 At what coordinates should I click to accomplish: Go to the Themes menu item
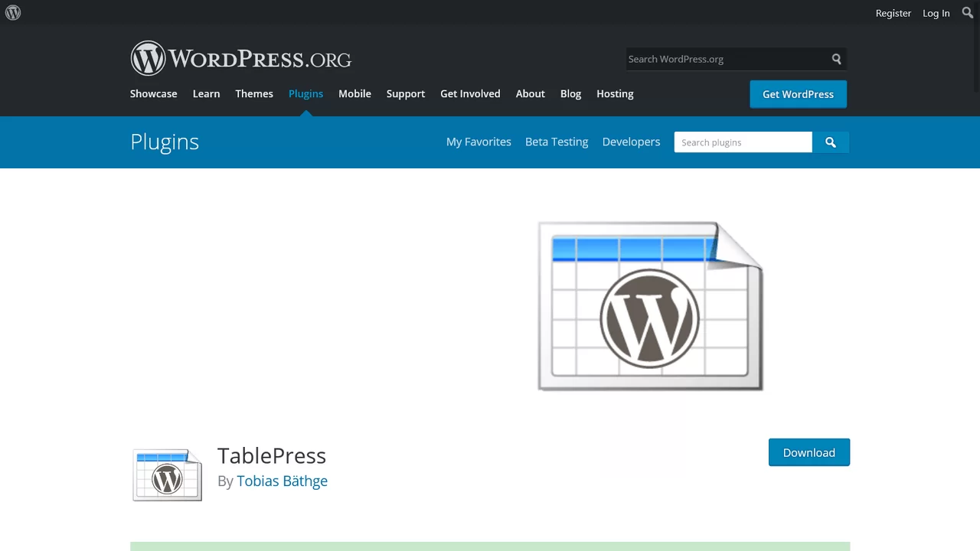tap(254, 93)
